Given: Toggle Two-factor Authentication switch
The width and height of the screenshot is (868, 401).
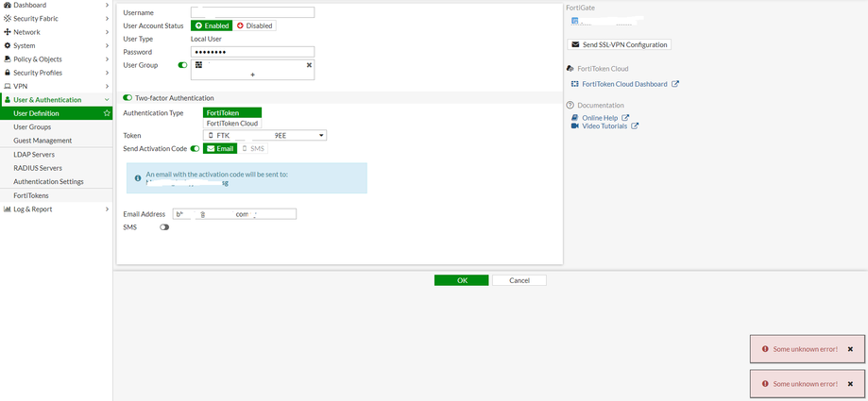Looking at the screenshot, I should pyautogui.click(x=128, y=98).
